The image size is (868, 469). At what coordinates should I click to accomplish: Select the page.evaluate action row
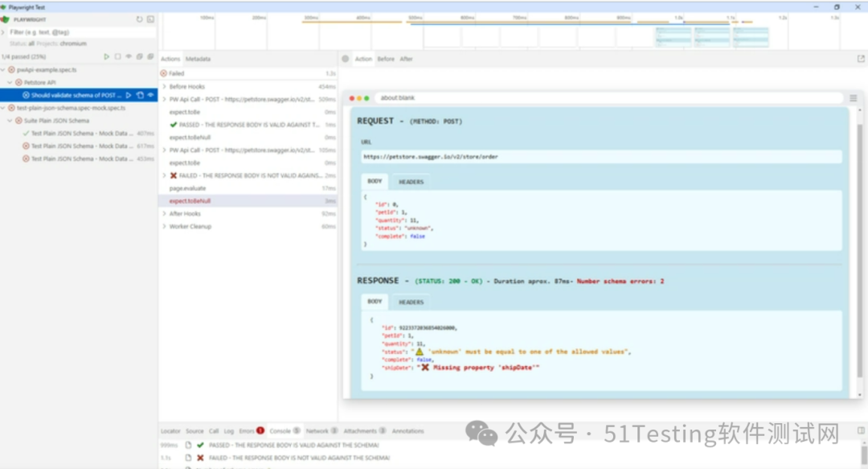(248, 188)
